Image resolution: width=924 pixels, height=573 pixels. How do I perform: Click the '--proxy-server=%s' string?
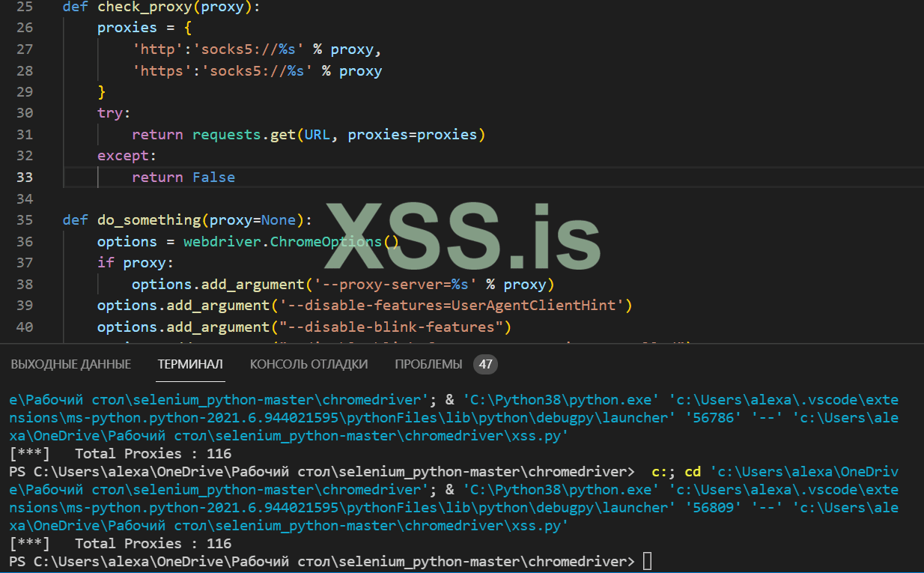coord(395,285)
